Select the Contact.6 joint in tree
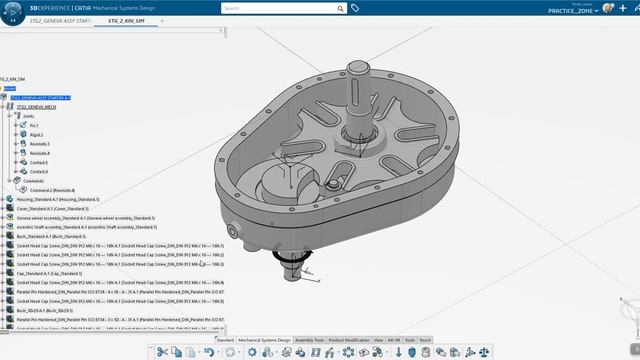The height and width of the screenshot is (360, 640). [39, 171]
